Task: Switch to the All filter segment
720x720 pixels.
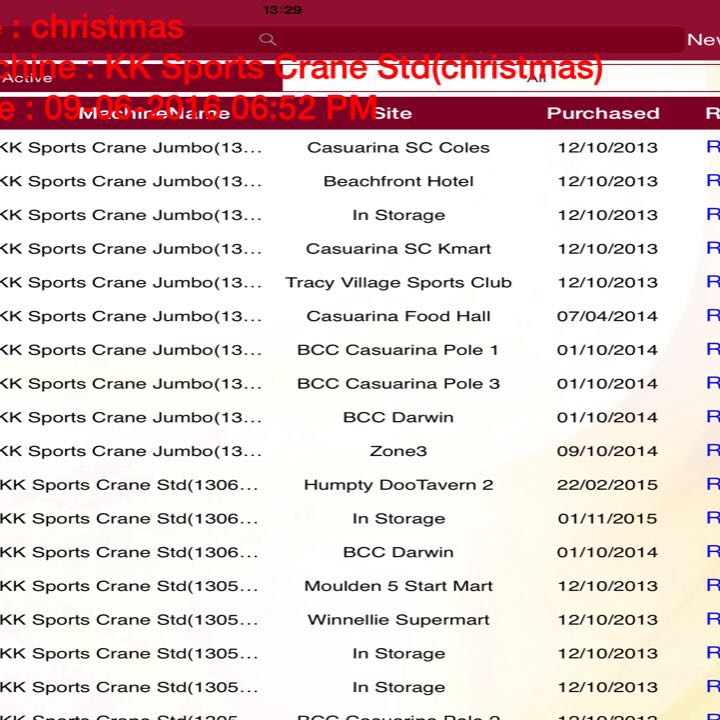Action: pyautogui.click(x=536, y=78)
